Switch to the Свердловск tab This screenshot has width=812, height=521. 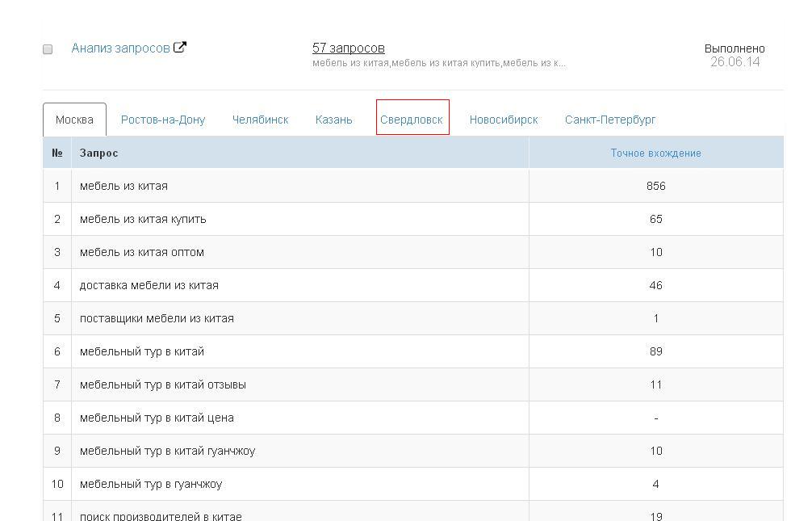point(412,120)
